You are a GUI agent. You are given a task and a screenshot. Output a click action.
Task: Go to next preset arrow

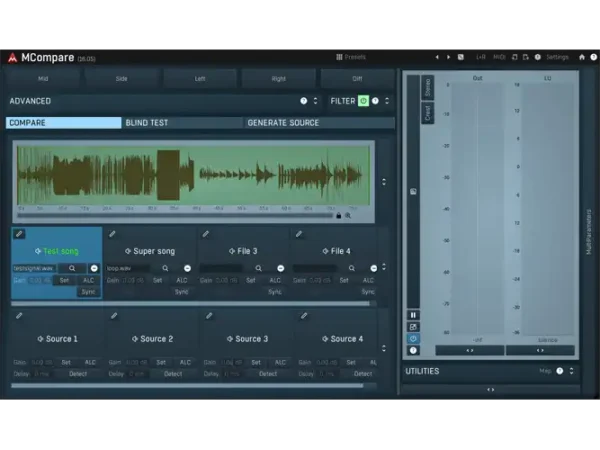tap(448, 57)
